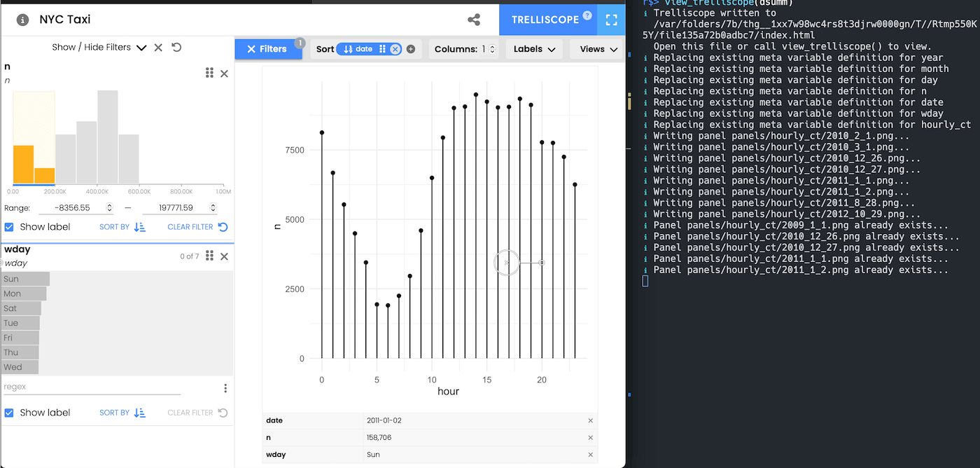Add a sort variable with plus icon
Screen dimensions: 980x468
point(411,49)
